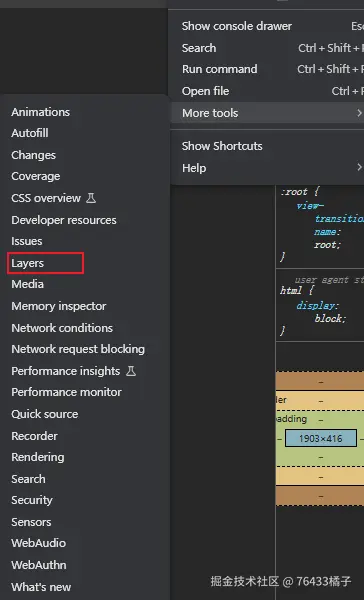Viewport: 364px width, 600px height.
Task: Open the Layers panel
Action: pyautogui.click(x=28, y=263)
